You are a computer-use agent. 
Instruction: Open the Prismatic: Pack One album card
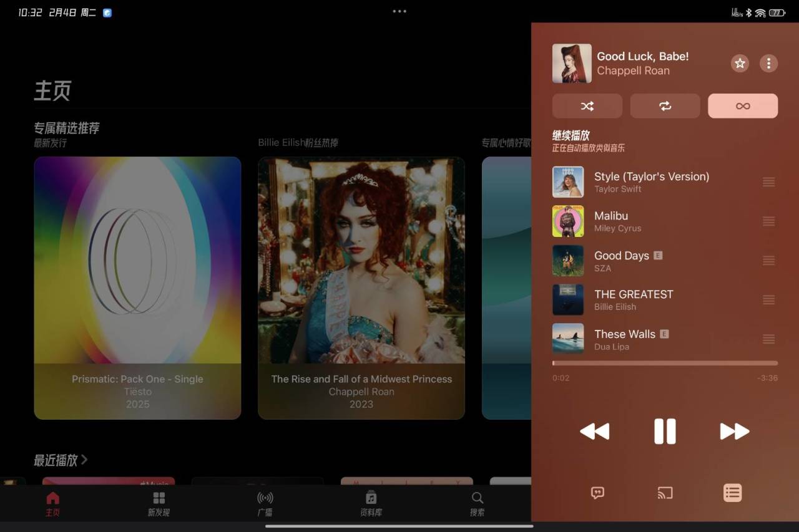coord(137,288)
